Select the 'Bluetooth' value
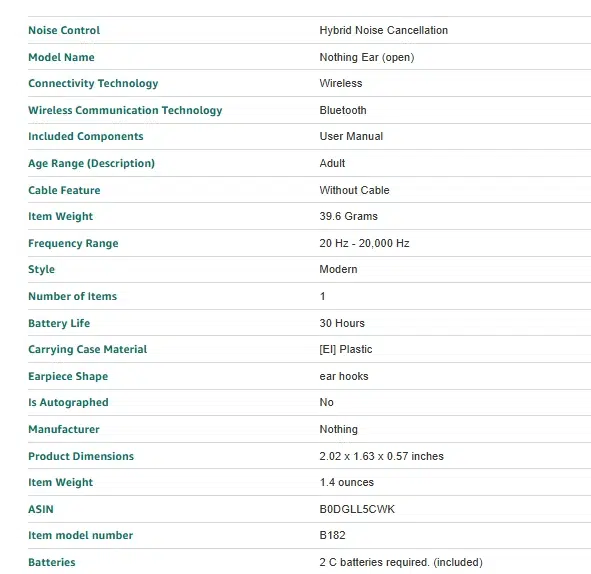Screen dimensions: 591x574 pyautogui.click(x=343, y=110)
